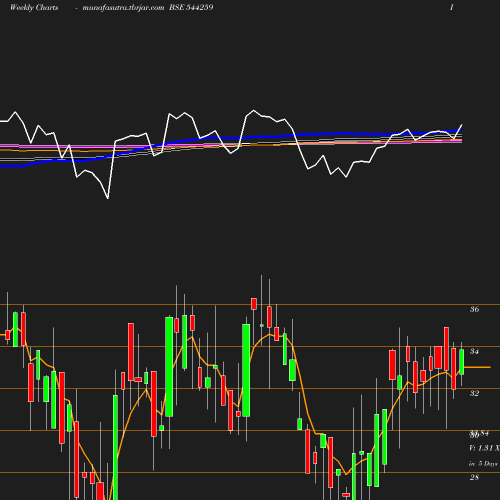Click the '32' price axis label
500x500 pixels.
pyautogui.click(x=474, y=393)
